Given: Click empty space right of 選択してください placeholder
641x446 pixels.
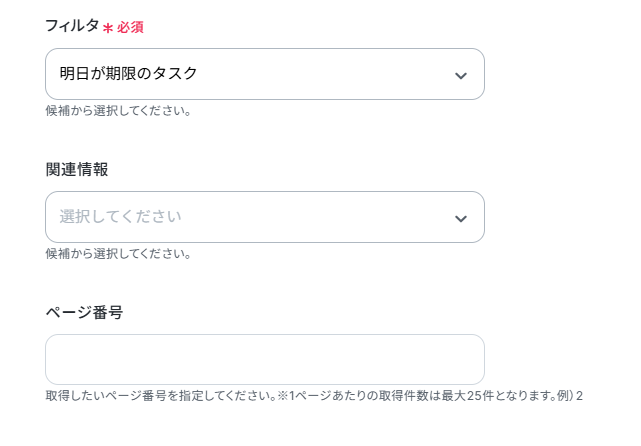Looking at the screenshot, I should tap(320, 217).
